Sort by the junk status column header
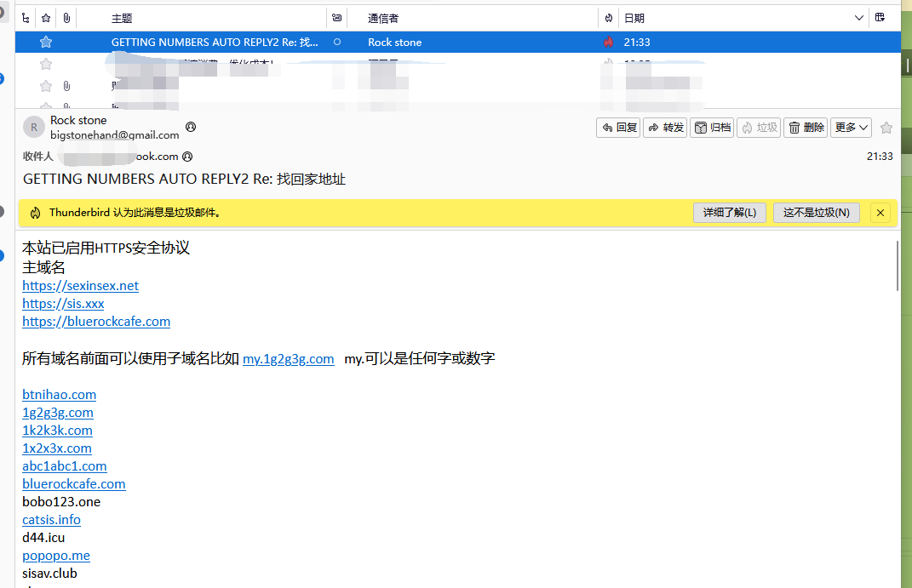Image resolution: width=912 pixels, height=588 pixels. tap(608, 18)
